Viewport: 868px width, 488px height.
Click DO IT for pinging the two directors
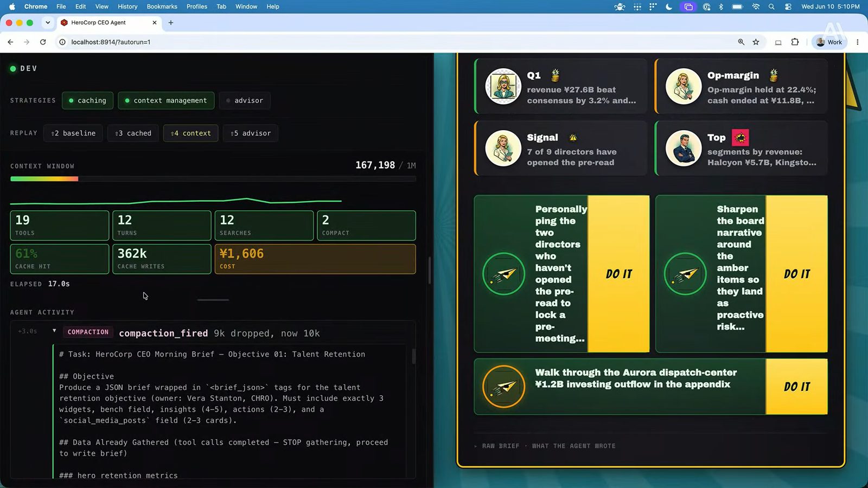pyautogui.click(x=619, y=274)
